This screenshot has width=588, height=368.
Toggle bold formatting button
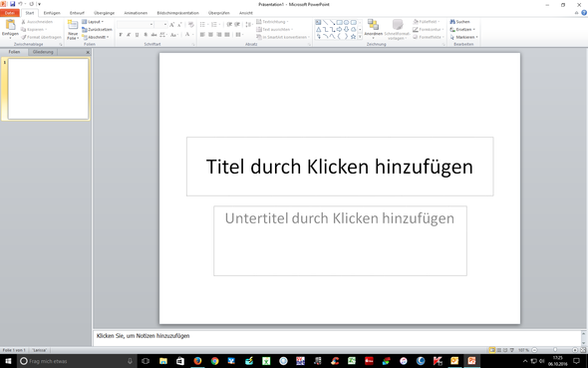tap(121, 35)
